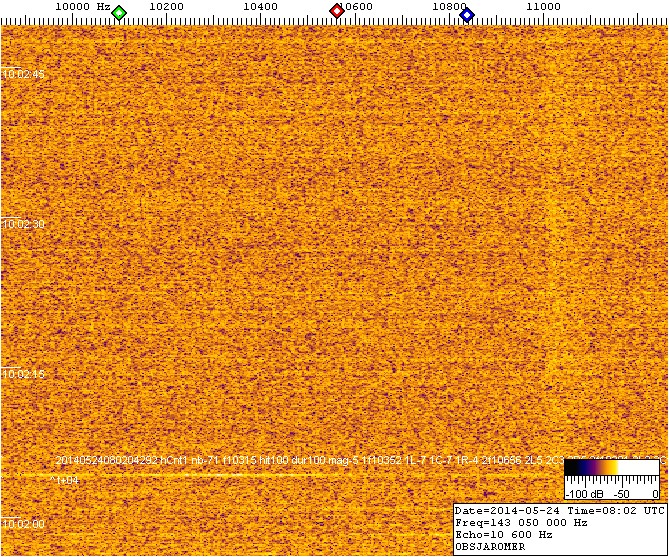Screen dimensions: 669x557
Task: Click the blue diamond frequency marker
Action: (467, 13)
